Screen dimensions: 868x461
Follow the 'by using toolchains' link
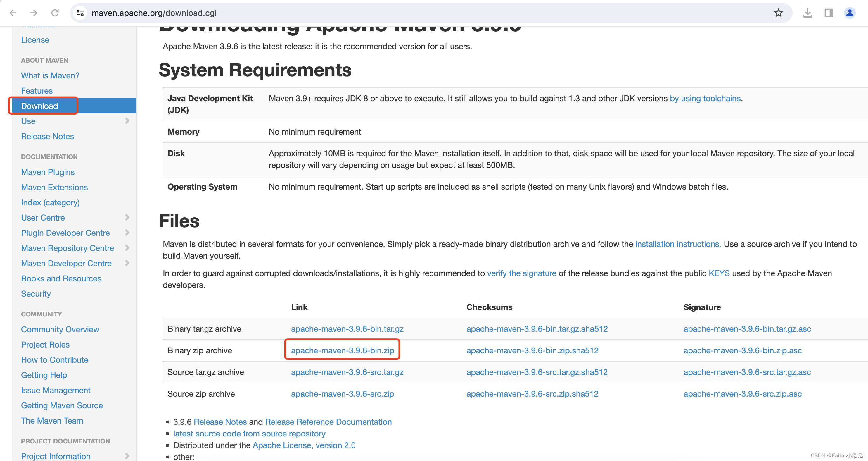tap(705, 98)
